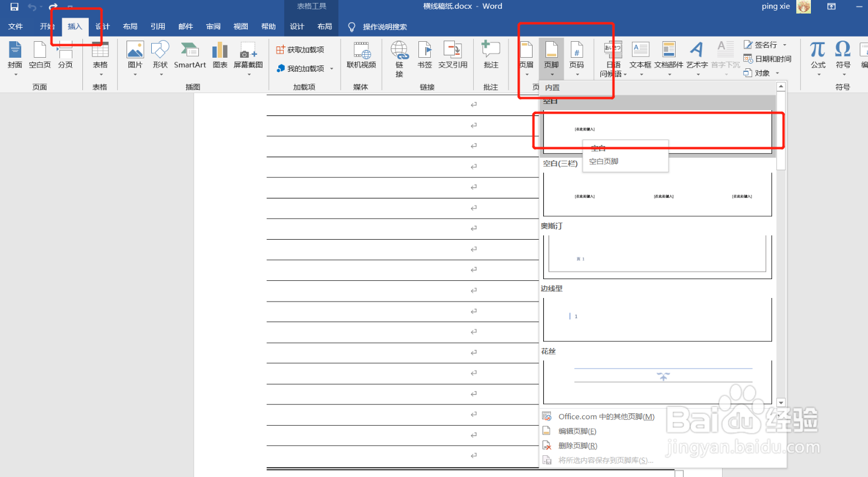Image resolution: width=868 pixels, height=477 pixels.
Task: Insert a SmartArt graphic
Action: click(190, 56)
